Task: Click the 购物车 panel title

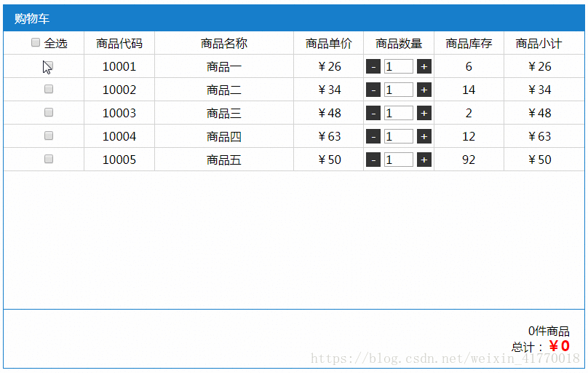Action: coord(32,18)
